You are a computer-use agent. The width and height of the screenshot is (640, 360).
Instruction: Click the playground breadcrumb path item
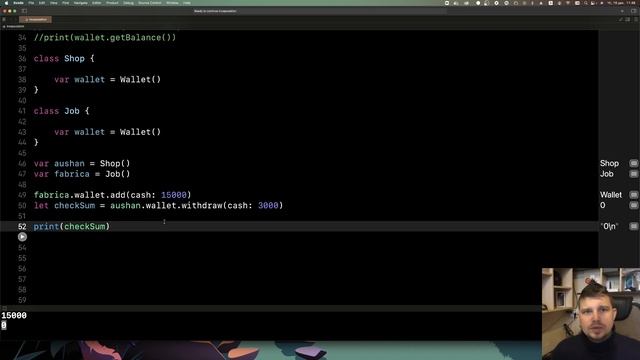tap(14, 27)
